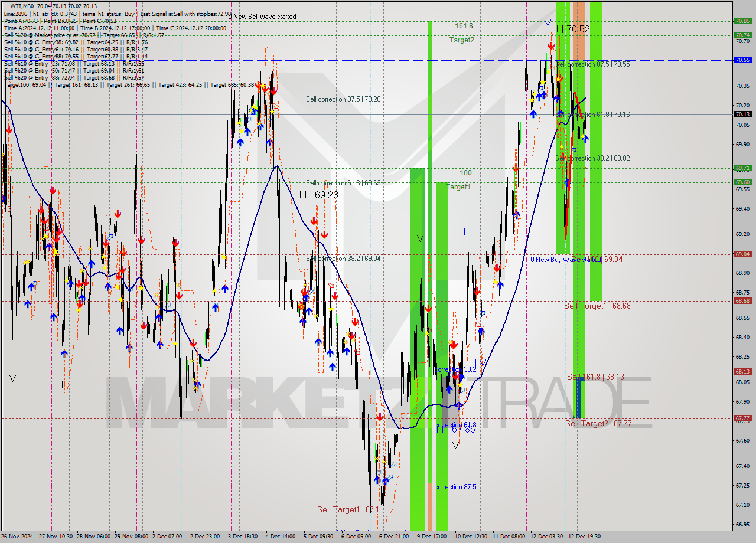Click the red 68.68 price tag
756x543 pixels.
(742, 300)
